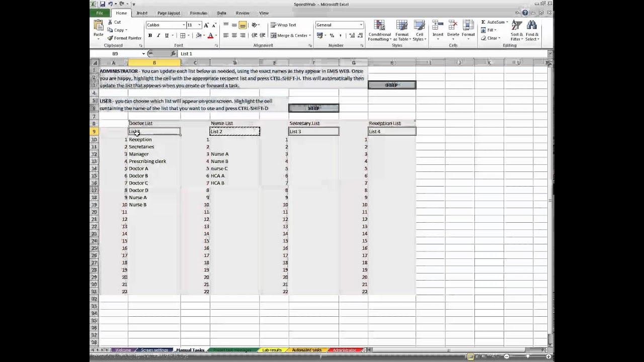
Task: Open the File tab
Action: point(100,13)
